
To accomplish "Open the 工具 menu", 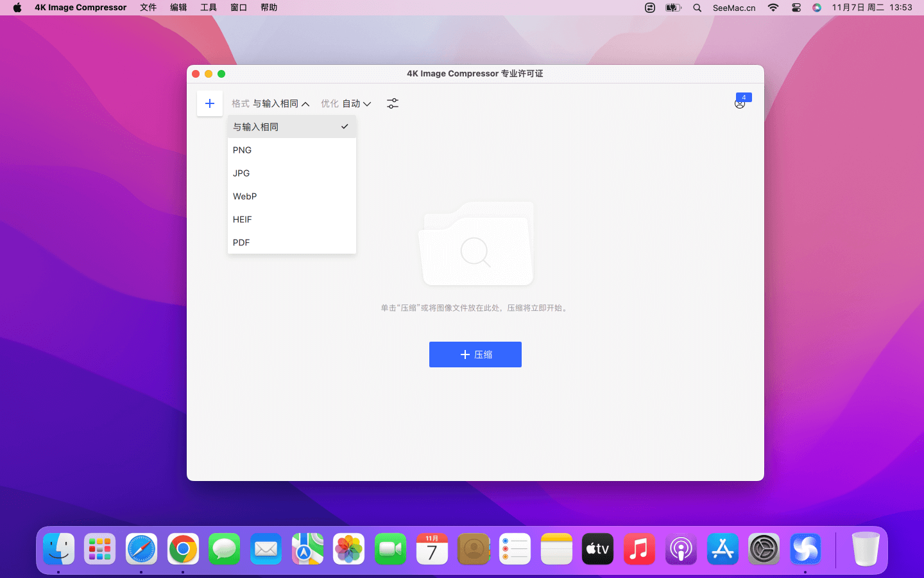I will point(209,8).
